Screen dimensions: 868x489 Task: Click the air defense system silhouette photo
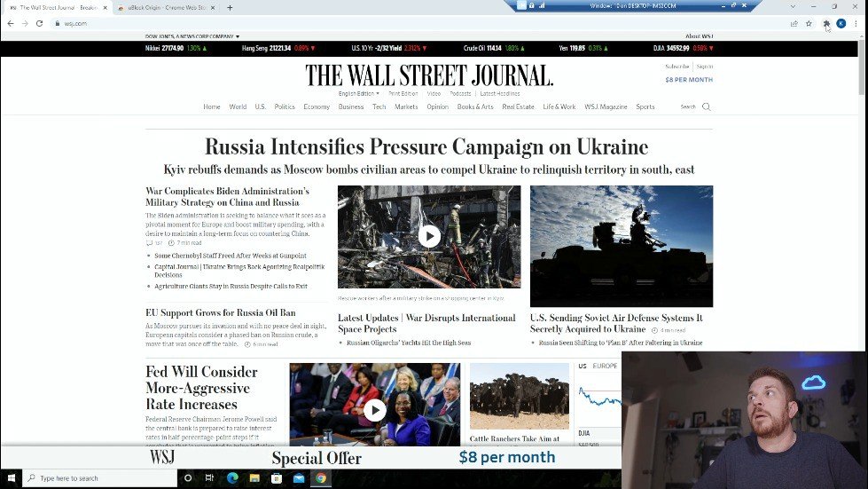click(x=622, y=246)
